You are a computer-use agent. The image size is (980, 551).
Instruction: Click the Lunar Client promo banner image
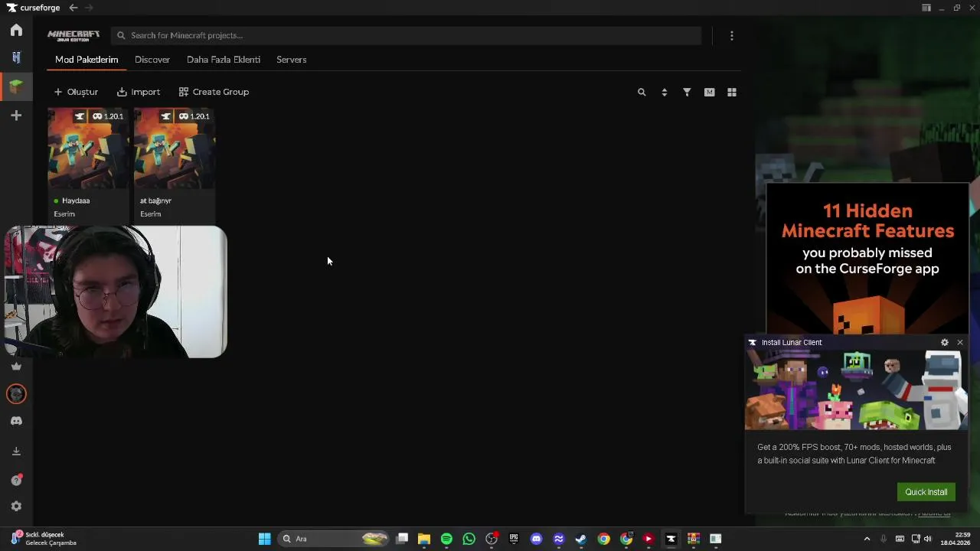pos(857,390)
